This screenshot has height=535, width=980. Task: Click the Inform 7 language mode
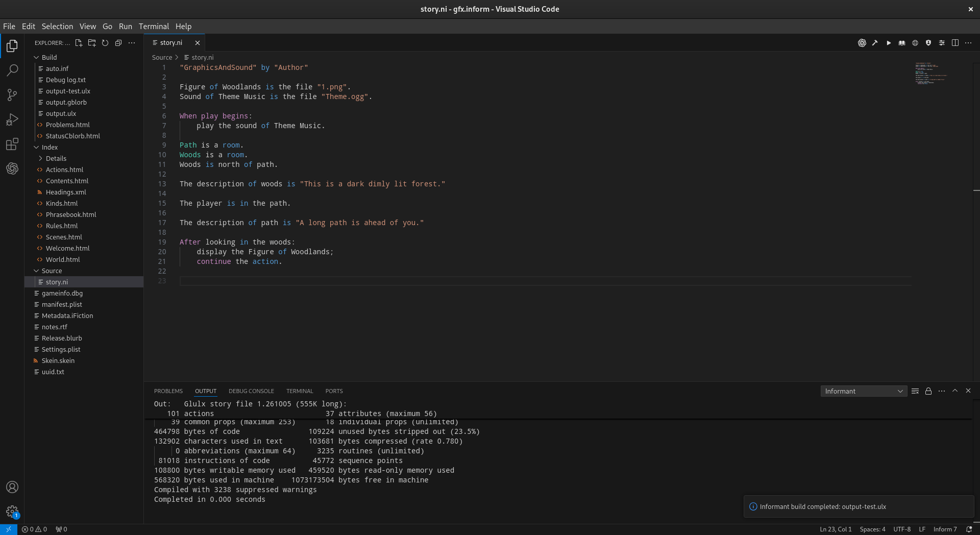(x=945, y=529)
